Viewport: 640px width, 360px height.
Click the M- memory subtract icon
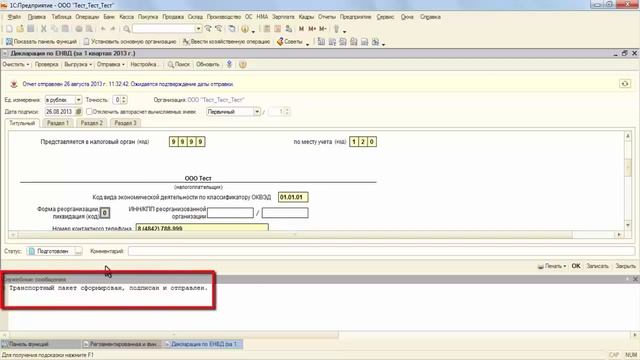[322, 29]
